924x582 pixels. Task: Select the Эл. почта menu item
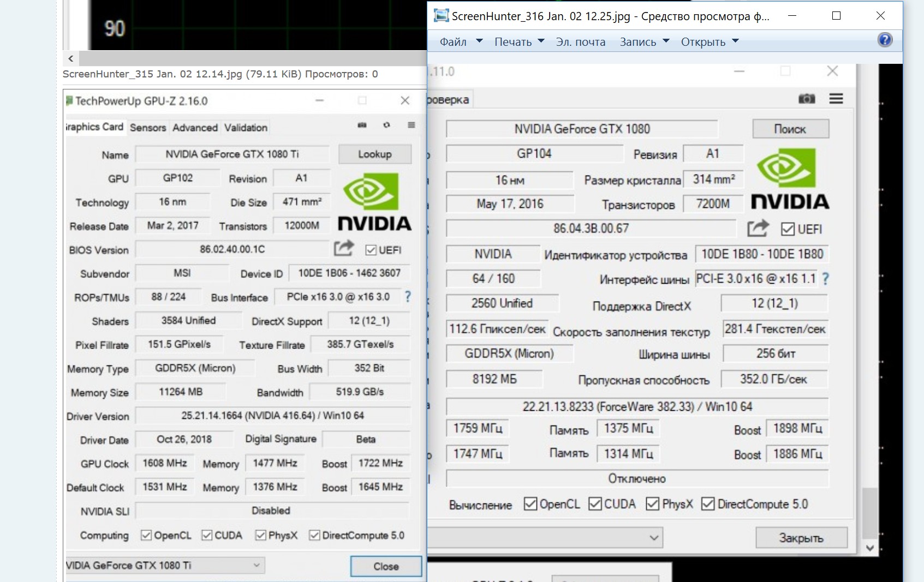(x=580, y=42)
